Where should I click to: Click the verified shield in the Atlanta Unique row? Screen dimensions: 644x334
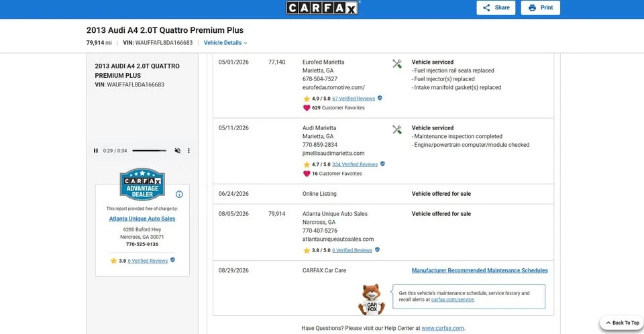tap(378, 249)
